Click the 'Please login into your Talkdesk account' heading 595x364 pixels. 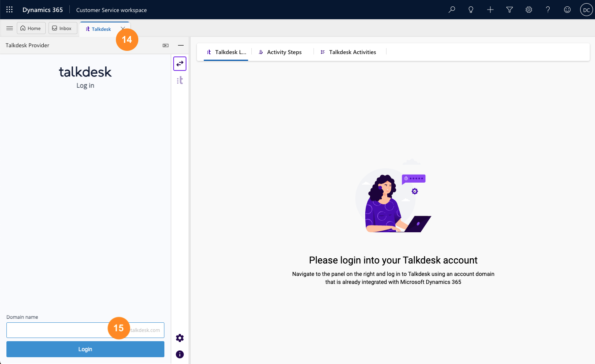[x=393, y=260]
